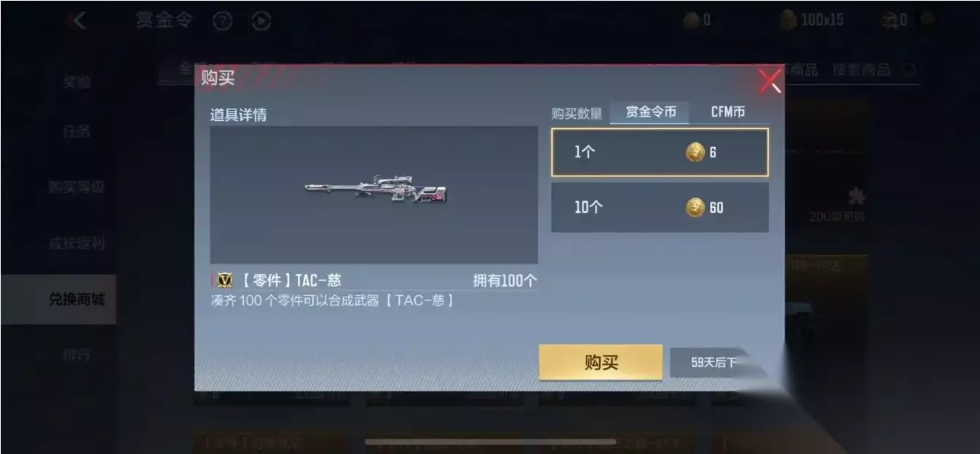This screenshot has width=980, height=454.
Task: Click the gold coin balance icon
Action: (x=692, y=20)
